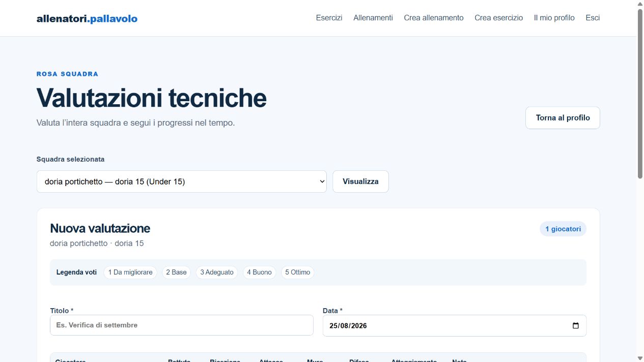Click the legend chip 4 Buono
Image resolution: width=644 pixels, height=362 pixels.
point(260,273)
